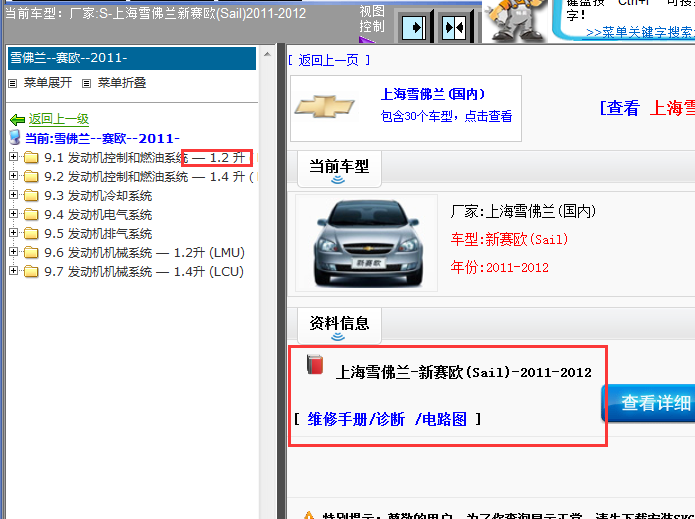Select 9.7 发动机机械系统 — 1.4升 (LCU)
Screen dimensions: 695x519
(x=144, y=272)
